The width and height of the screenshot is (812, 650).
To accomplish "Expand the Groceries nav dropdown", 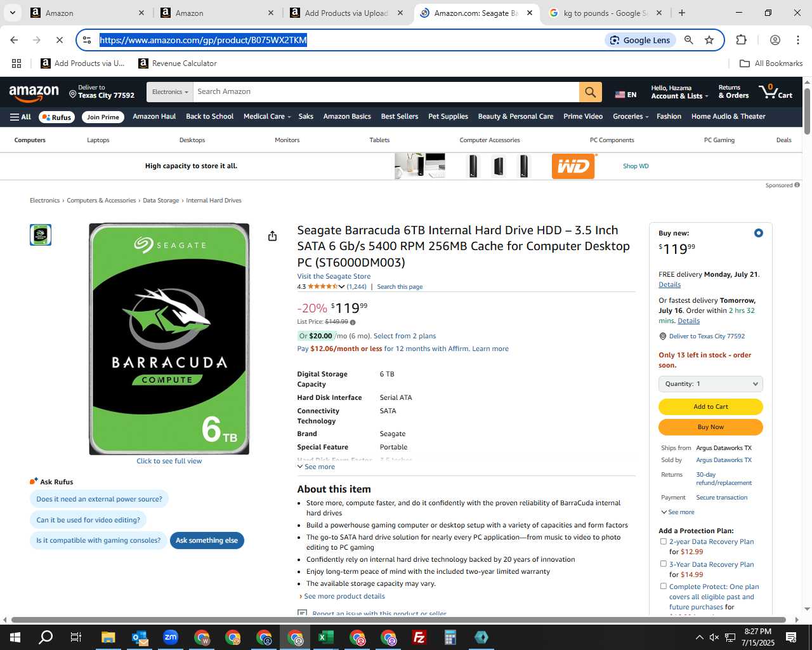I will pyautogui.click(x=631, y=117).
